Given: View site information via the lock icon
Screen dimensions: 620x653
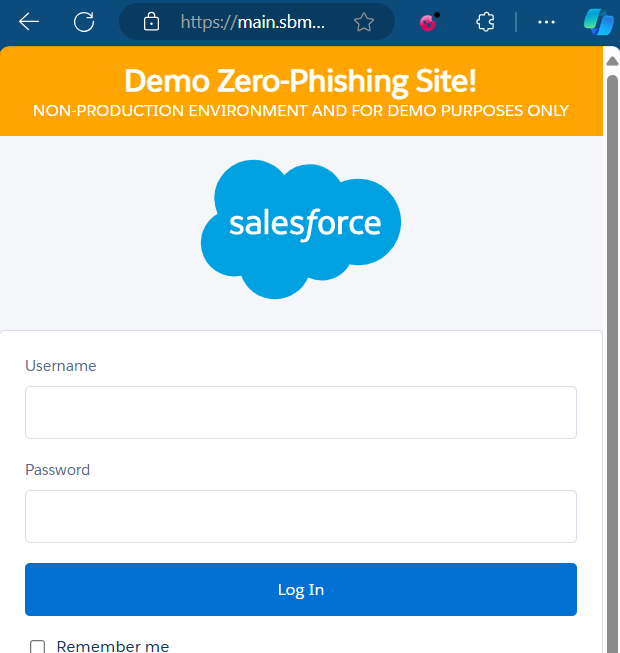Looking at the screenshot, I should 151,21.
